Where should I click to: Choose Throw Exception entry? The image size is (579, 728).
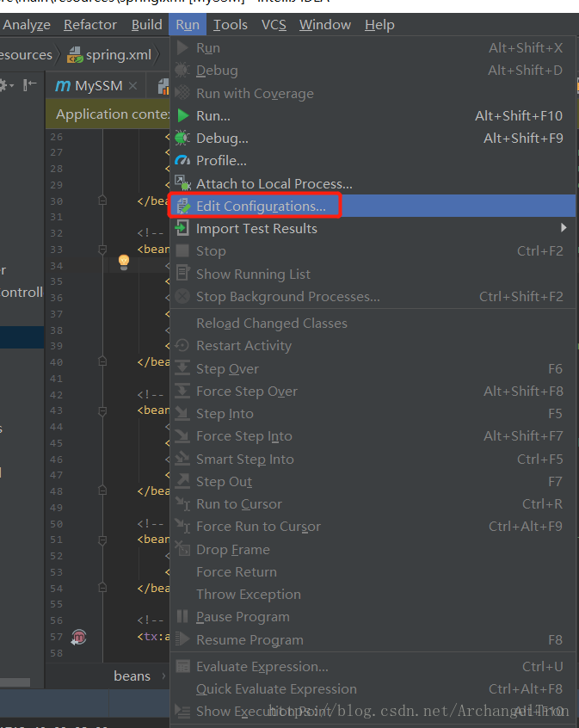(372, 595)
